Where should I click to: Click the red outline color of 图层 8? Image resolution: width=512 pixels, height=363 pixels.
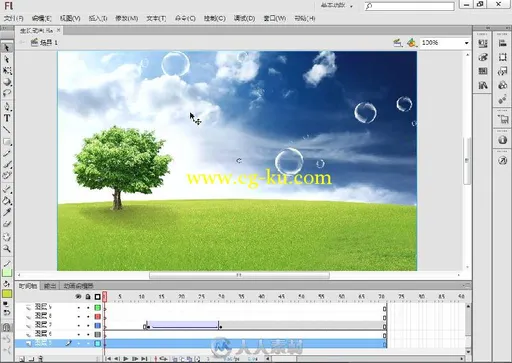pos(98,316)
